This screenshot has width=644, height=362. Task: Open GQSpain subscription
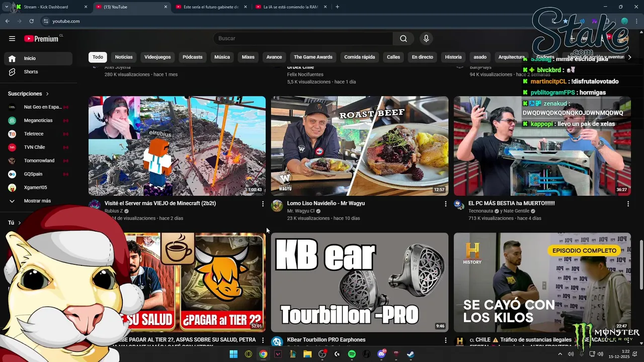point(38,174)
